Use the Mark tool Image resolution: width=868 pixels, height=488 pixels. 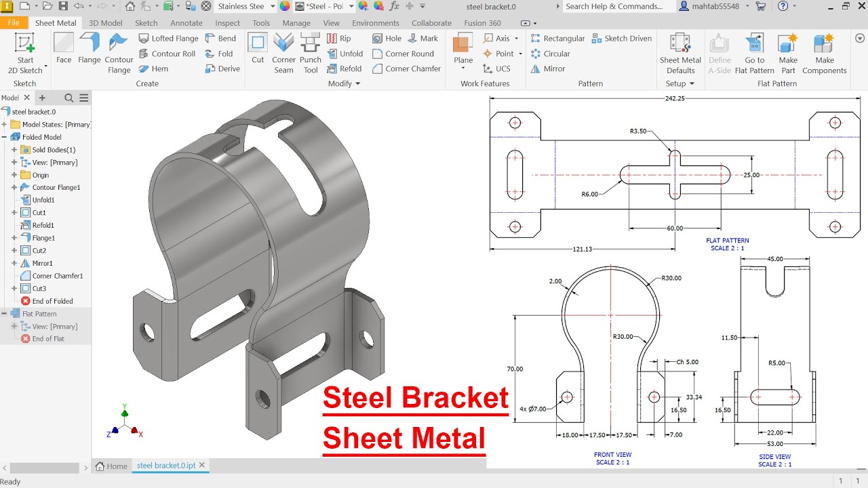(422, 39)
